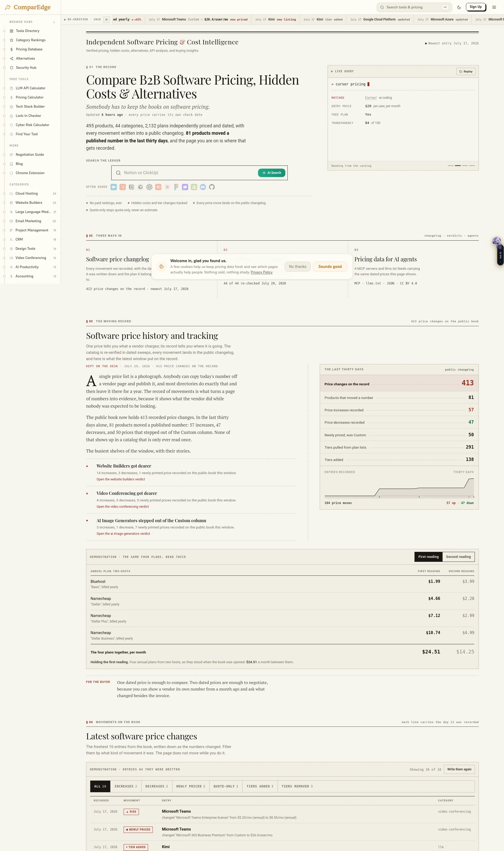Open the website builders verdict link
Screen dimensions: 504x851
pos(120,479)
